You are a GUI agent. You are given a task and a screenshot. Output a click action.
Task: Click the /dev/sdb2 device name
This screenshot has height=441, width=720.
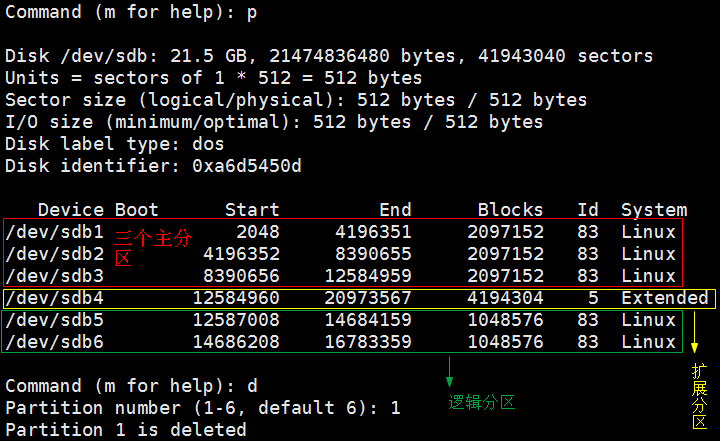tap(55, 254)
